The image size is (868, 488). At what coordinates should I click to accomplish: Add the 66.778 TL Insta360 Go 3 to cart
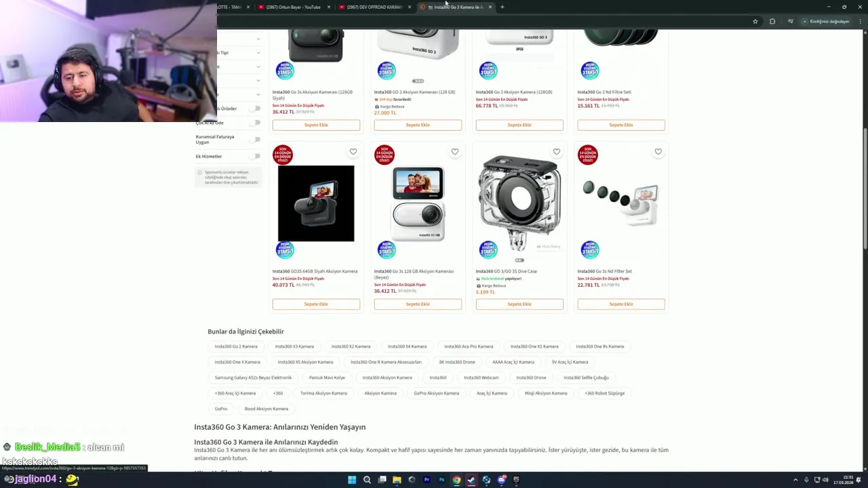click(x=519, y=125)
